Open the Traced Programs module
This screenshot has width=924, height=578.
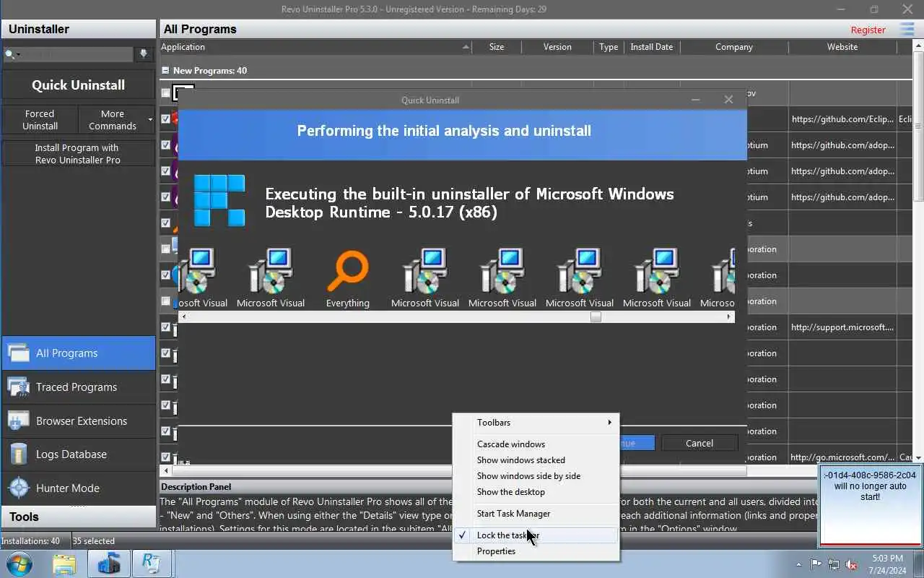(78, 387)
